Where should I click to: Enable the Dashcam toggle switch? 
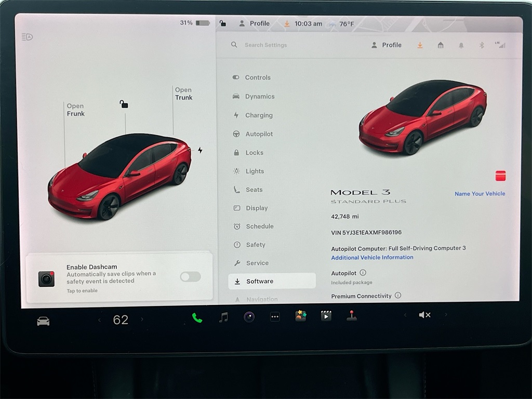point(190,277)
